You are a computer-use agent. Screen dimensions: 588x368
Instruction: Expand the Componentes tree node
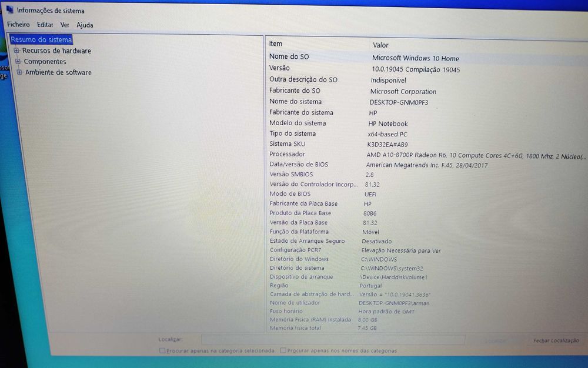18,61
